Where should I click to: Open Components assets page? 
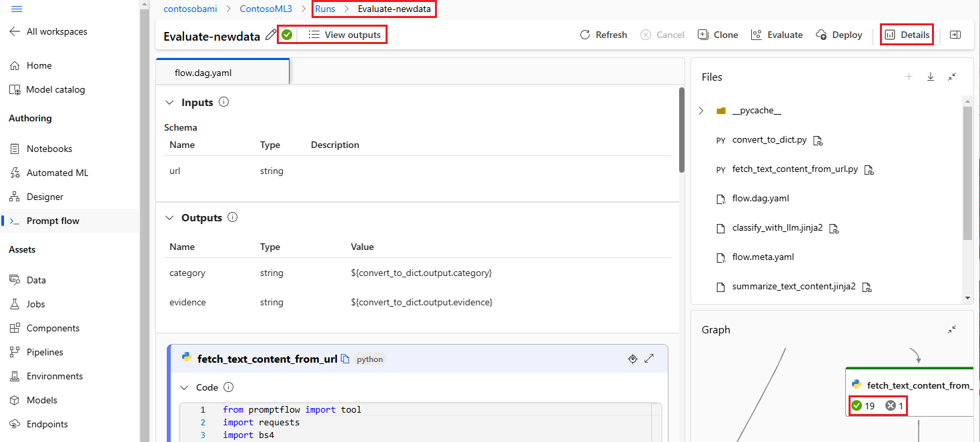point(45,328)
